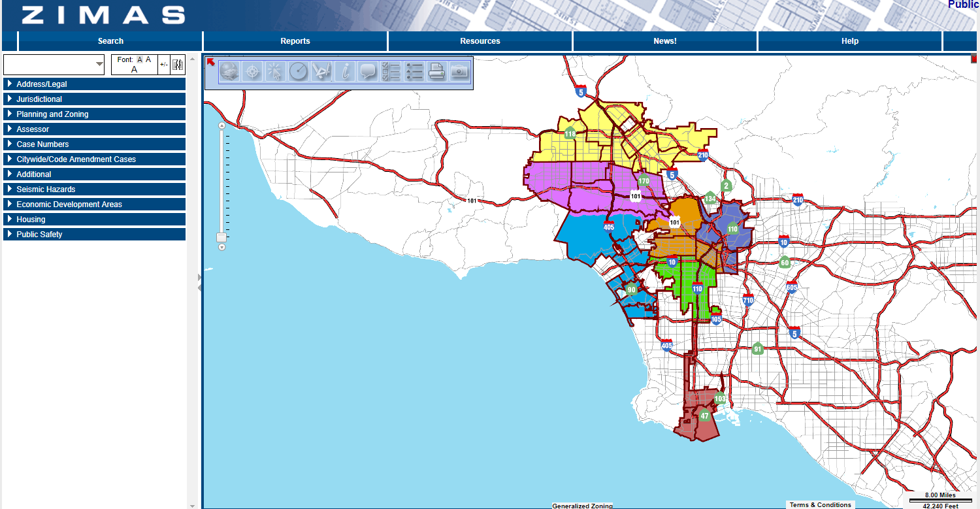
Task: Select the full extent globe tool
Action: [228, 72]
